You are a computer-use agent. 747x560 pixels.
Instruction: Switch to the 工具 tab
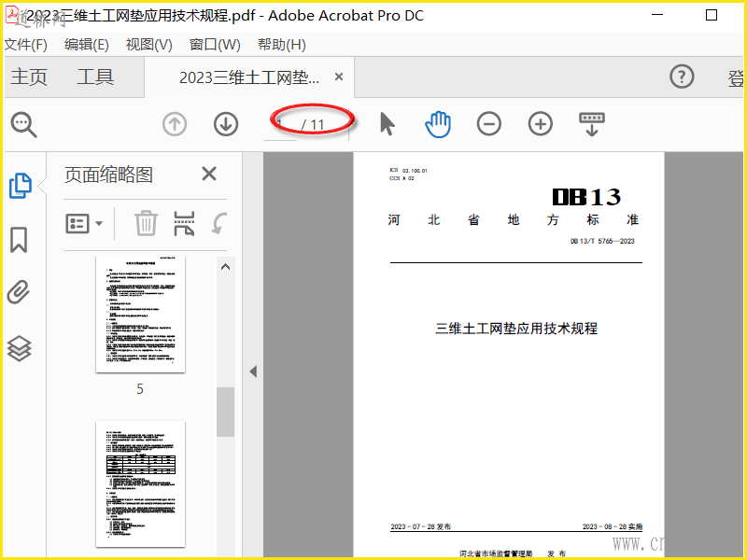[x=95, y=77]
